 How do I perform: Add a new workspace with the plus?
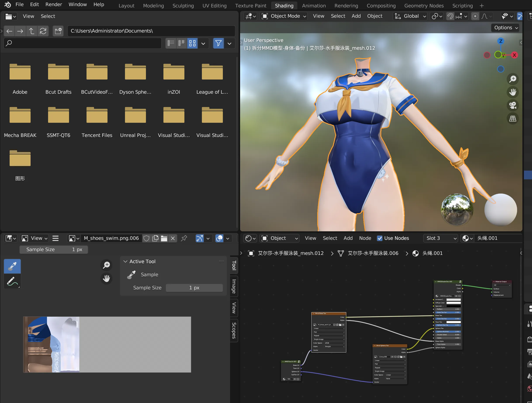pos(482,5)
